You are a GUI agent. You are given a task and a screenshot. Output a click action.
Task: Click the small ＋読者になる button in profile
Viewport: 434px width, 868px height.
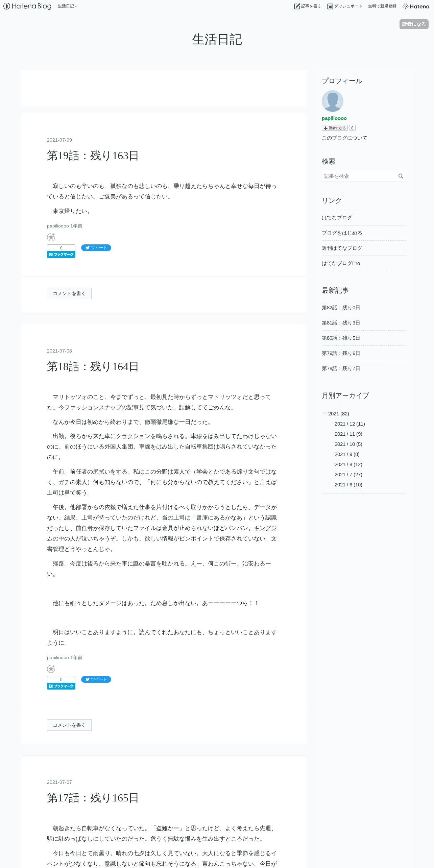coord(335,128)
